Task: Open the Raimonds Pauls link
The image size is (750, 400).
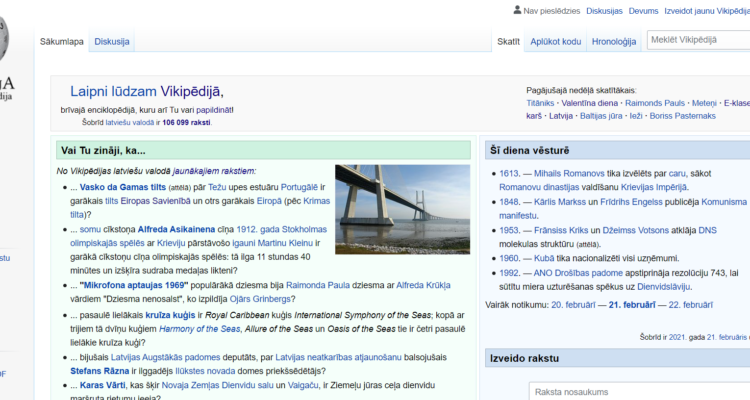Action: pos(655,103)
